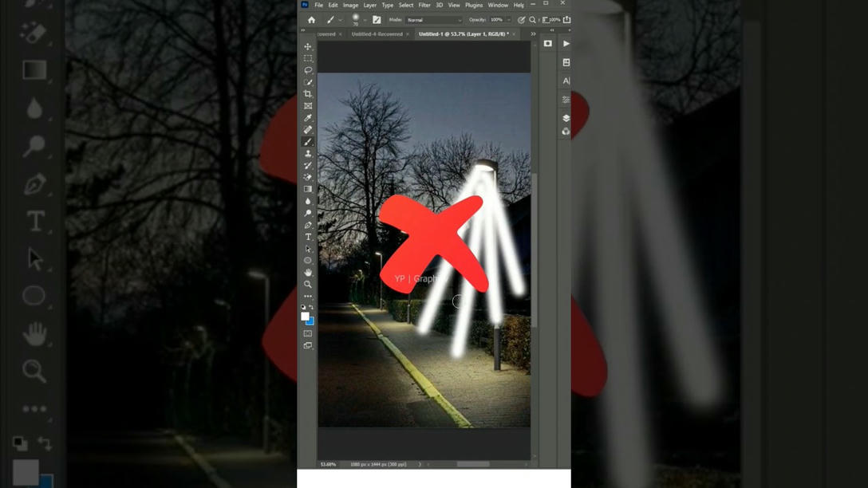
Task: Activate the Zoom tool
Action: pos(307,284)
